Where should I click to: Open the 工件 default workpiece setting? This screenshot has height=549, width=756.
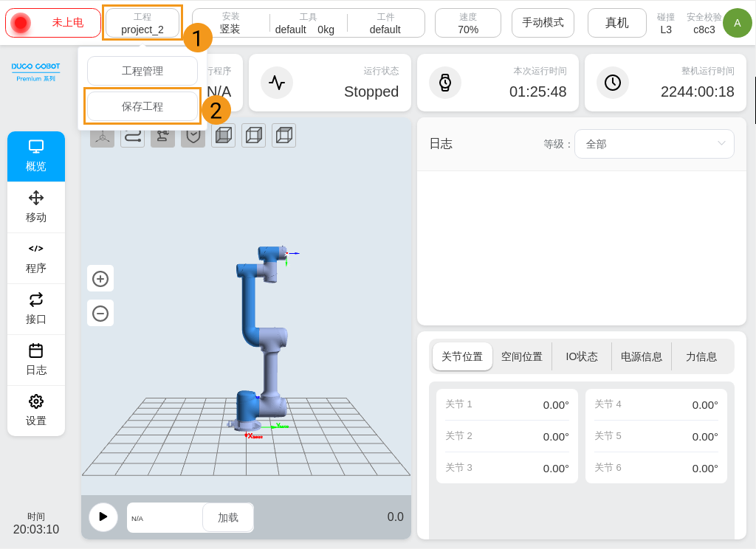point(385,23)
